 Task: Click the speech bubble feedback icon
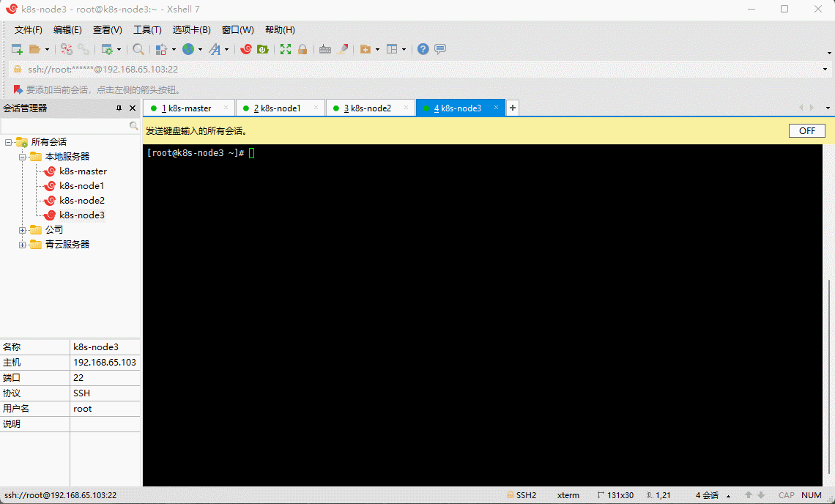(x=440, y=49)
